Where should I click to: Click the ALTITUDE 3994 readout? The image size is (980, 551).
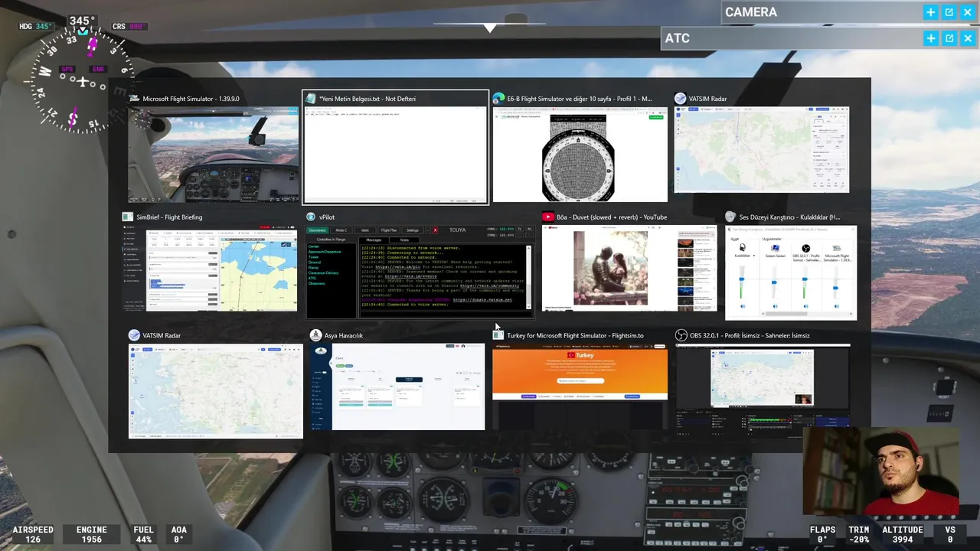(902, 534)
